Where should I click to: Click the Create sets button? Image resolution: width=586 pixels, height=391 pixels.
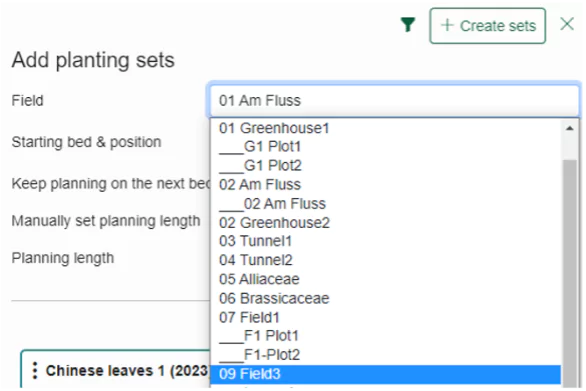point(487,26)
